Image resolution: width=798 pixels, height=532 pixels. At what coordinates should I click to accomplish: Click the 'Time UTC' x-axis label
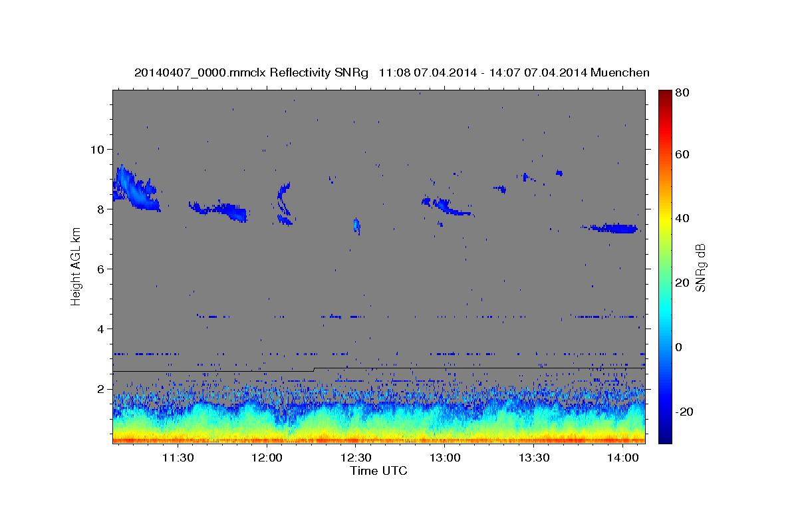378,471
